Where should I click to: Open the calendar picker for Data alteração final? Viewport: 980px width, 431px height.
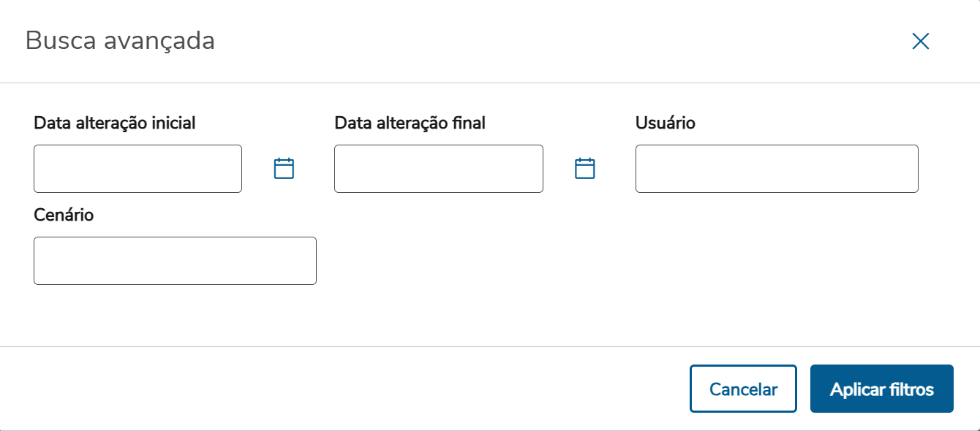coord(584,168)
